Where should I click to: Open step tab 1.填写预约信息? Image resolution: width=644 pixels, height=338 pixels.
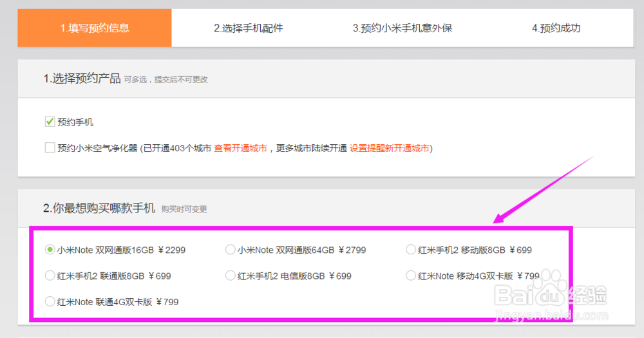pos(95,28)
